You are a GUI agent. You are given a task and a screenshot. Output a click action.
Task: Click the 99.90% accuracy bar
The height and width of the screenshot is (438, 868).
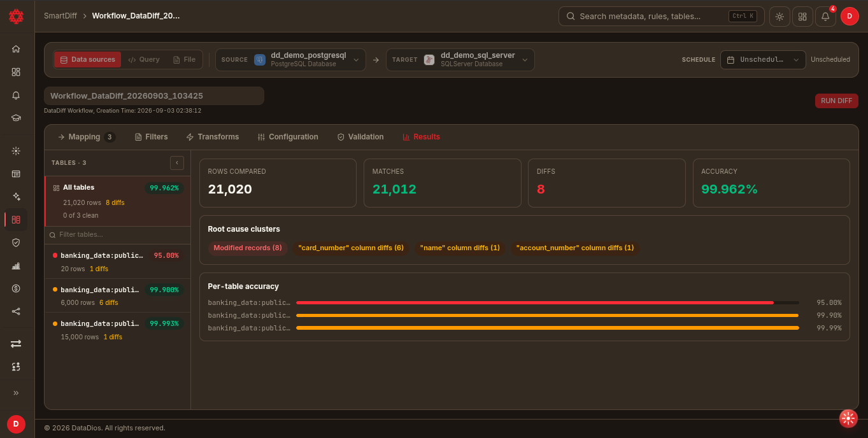tap(547, 315)
